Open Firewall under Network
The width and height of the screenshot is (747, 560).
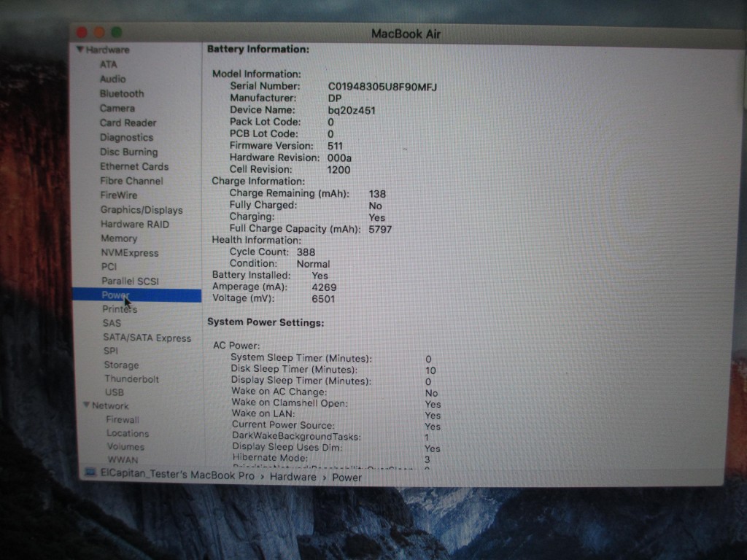coord(123,419)
